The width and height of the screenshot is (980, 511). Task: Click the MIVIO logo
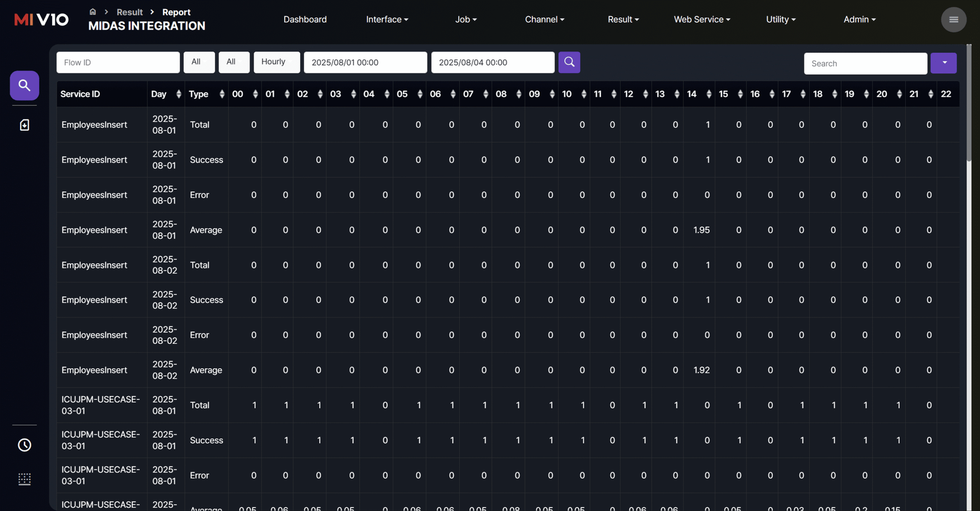[x=41, y=20]
